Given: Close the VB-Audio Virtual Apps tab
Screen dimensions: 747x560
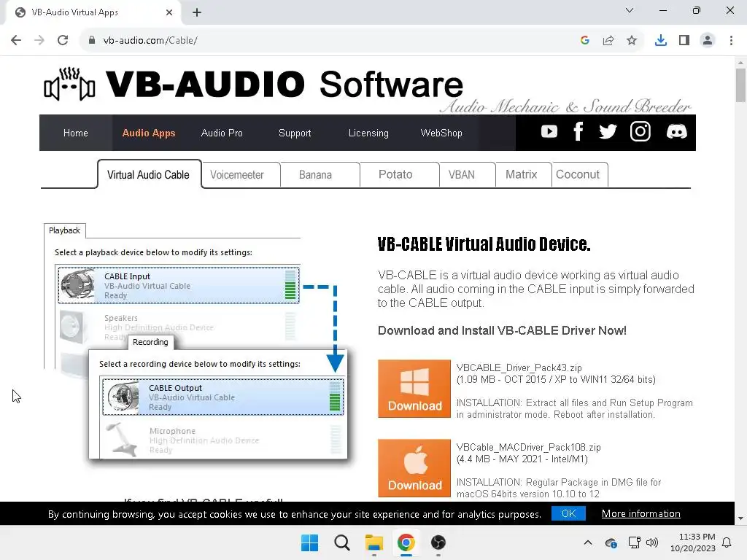Looking at the screenshot, I should pyautogui.click(x=169, y=12).
